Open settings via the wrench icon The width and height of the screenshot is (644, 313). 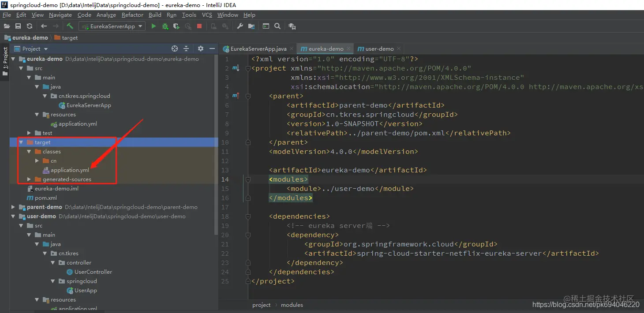tap(240, 26)
